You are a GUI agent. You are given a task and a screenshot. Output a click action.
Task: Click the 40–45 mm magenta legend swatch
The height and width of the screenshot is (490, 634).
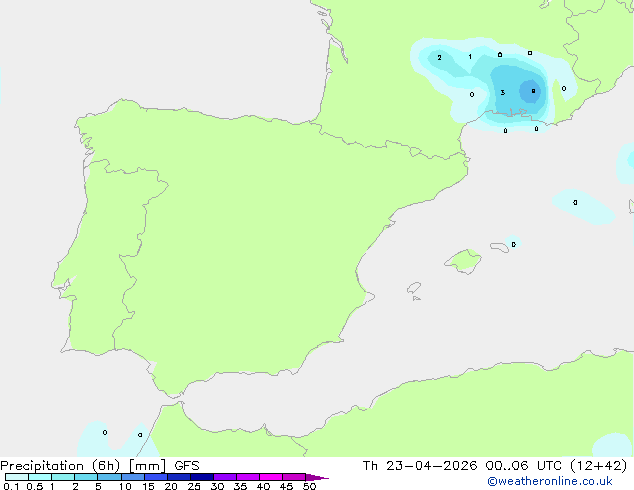pyautogui.click(x=271, y=477)
